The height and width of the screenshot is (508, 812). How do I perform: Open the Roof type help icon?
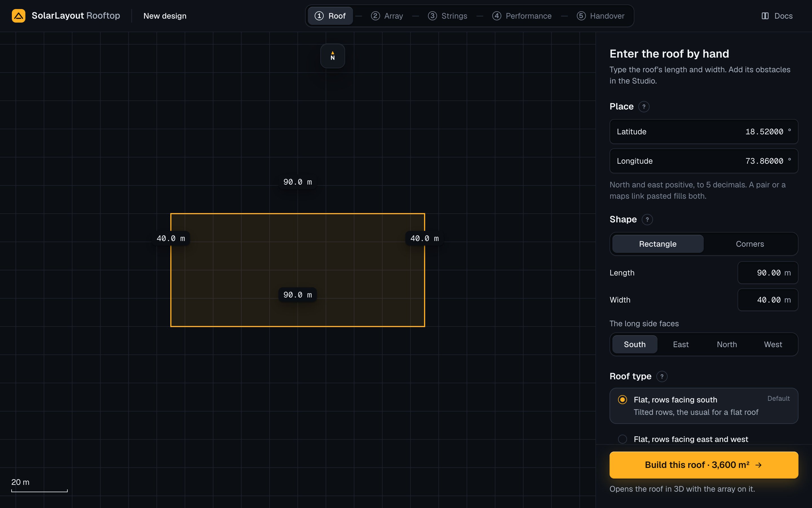coord(662,376)
